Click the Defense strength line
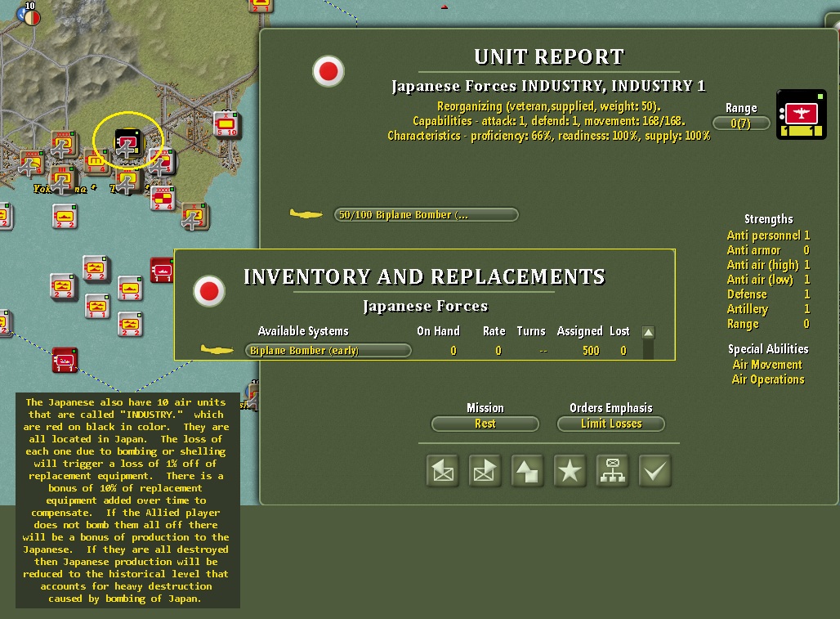Viewport: 840px width, 619px height. pyautogui.click(x=768, y=294)
